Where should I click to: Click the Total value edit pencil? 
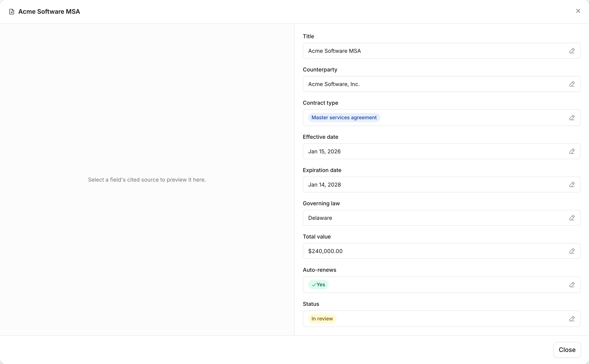point(572,251)
